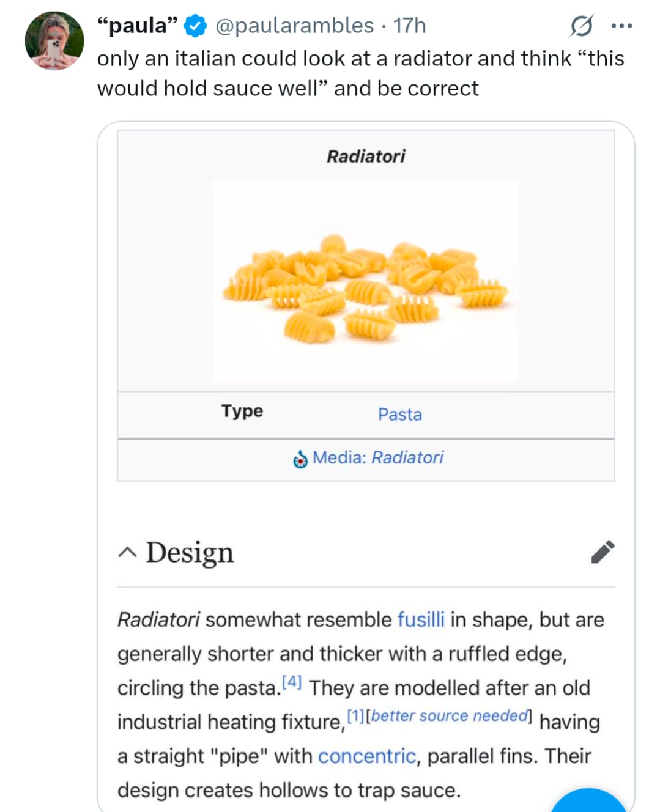This screenshot has height=812, width=660.
Task: Click the 'better source needed' tag
Action: [449, 716]
